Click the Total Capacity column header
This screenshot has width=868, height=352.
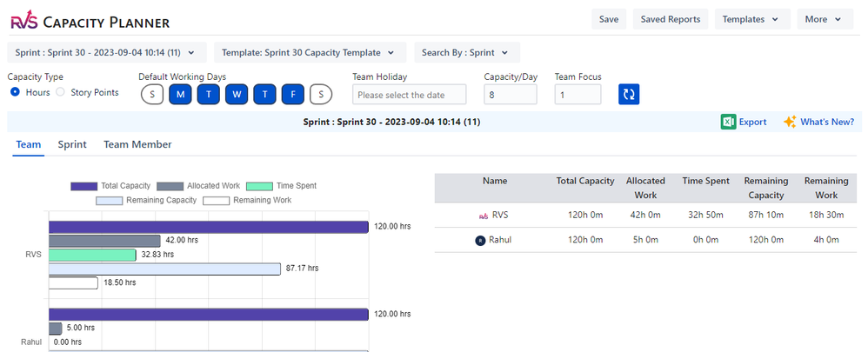pos(585,181)
